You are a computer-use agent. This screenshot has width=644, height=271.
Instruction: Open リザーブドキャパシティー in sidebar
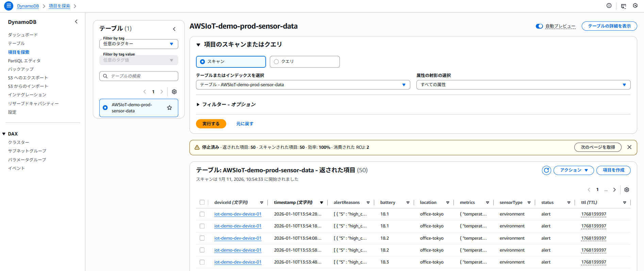(33, 103)
